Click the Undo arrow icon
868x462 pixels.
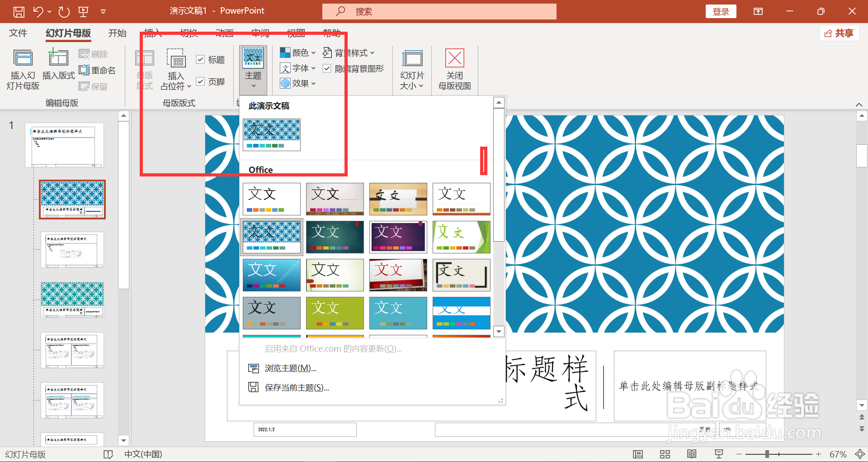pyautogui.click(x=38, y=12)
